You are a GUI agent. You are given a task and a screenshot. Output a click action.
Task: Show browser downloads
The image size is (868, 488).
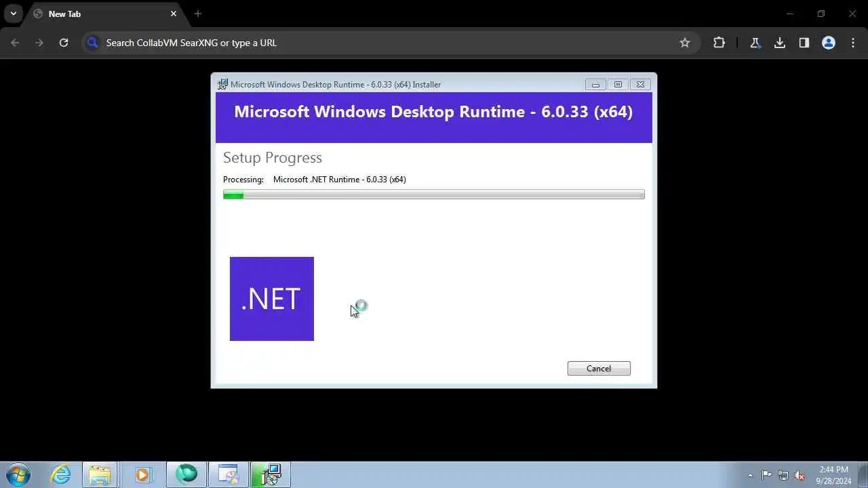point(780,43)
